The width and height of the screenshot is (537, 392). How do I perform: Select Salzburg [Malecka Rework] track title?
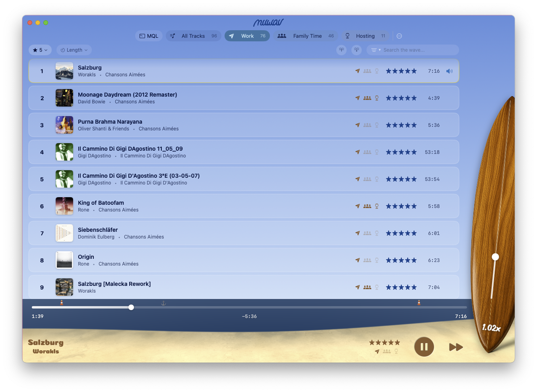click(114, 284)
